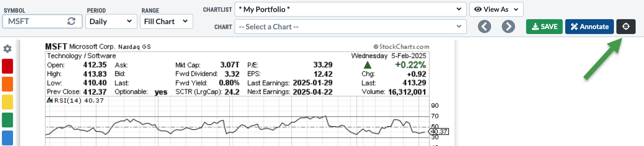644x146 pixels.
Task: Open the Select a Chart dropdown
Action: (351, 27)
